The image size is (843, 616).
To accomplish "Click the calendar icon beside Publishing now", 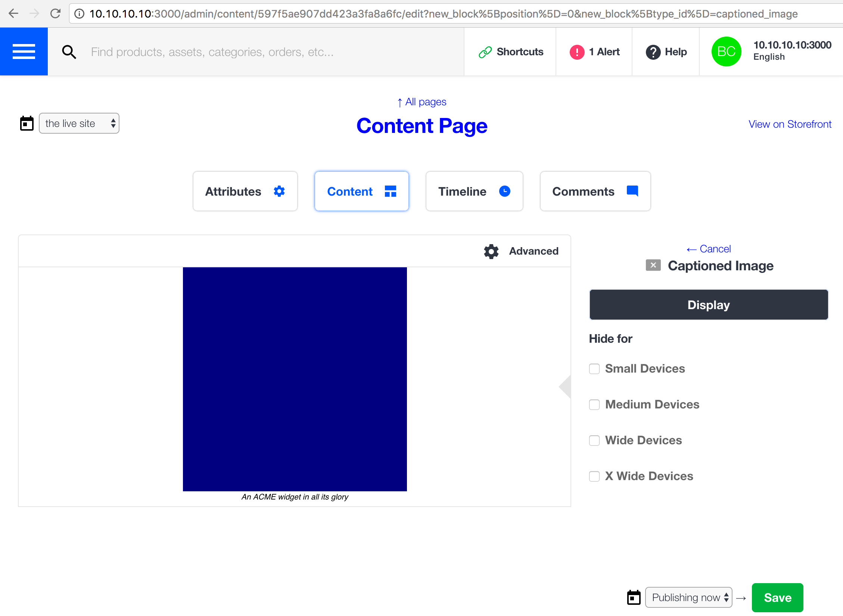I will click(634, 597).
